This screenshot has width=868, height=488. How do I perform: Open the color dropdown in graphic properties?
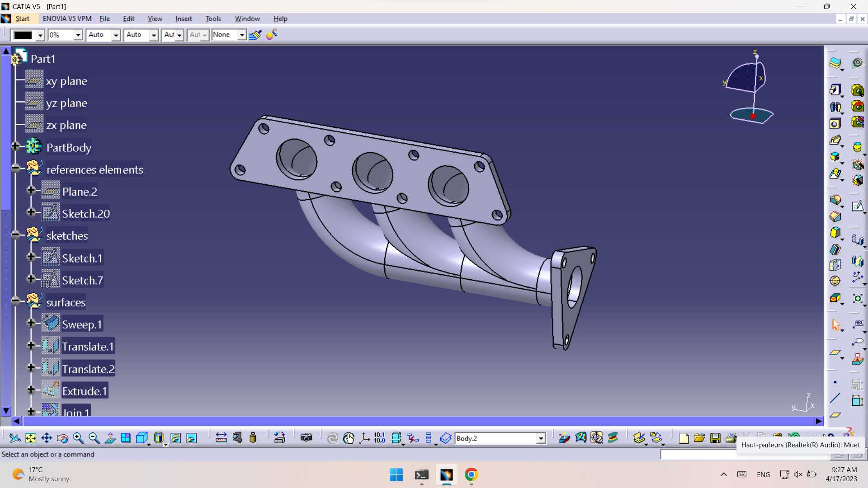click(40, 35)
